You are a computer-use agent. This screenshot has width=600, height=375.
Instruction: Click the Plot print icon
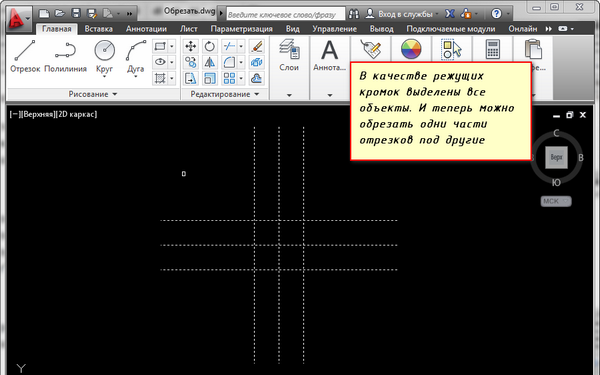(108, 14)
